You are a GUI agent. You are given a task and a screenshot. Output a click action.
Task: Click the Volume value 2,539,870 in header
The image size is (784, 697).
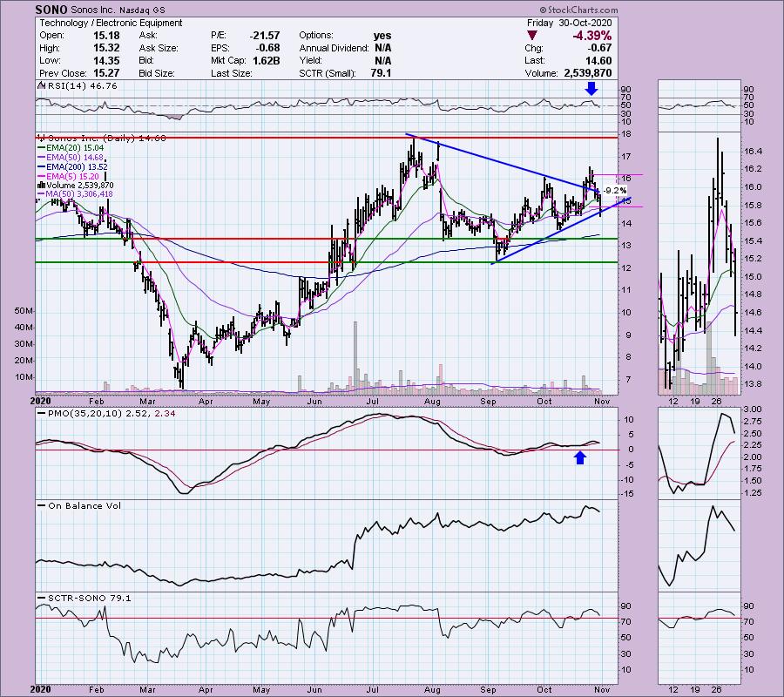(588, 73)
